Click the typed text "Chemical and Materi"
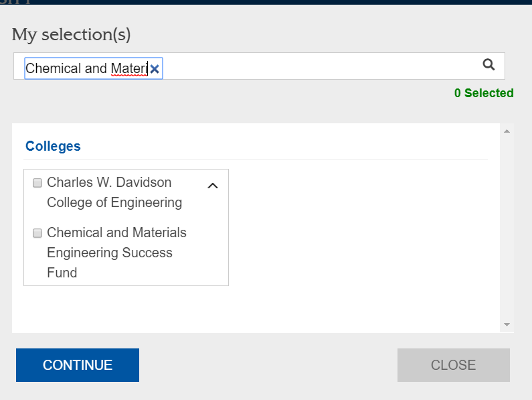This screenshot has height=400, width=532. click(86, 68)
